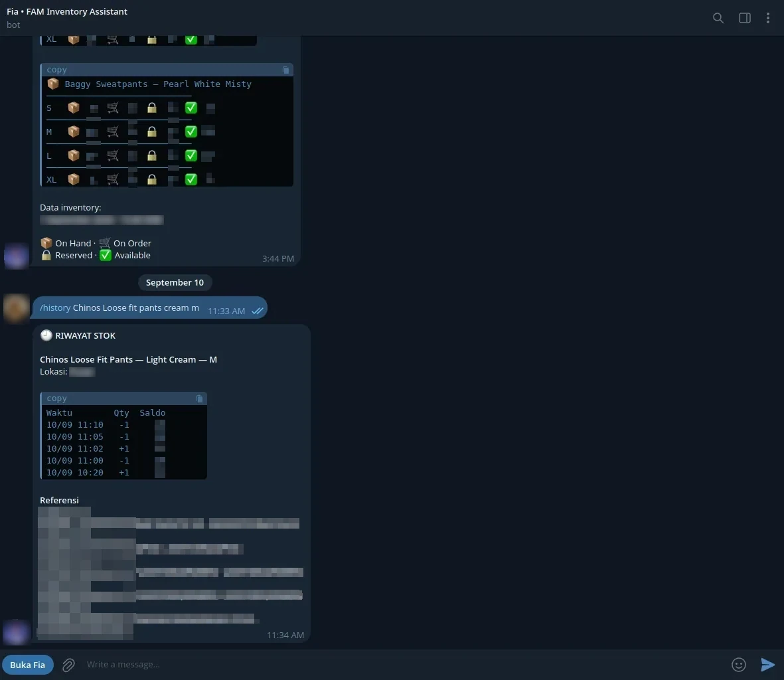Click the L size row cart icon
Screen dimensions: 784x680
tap(113, 155)
